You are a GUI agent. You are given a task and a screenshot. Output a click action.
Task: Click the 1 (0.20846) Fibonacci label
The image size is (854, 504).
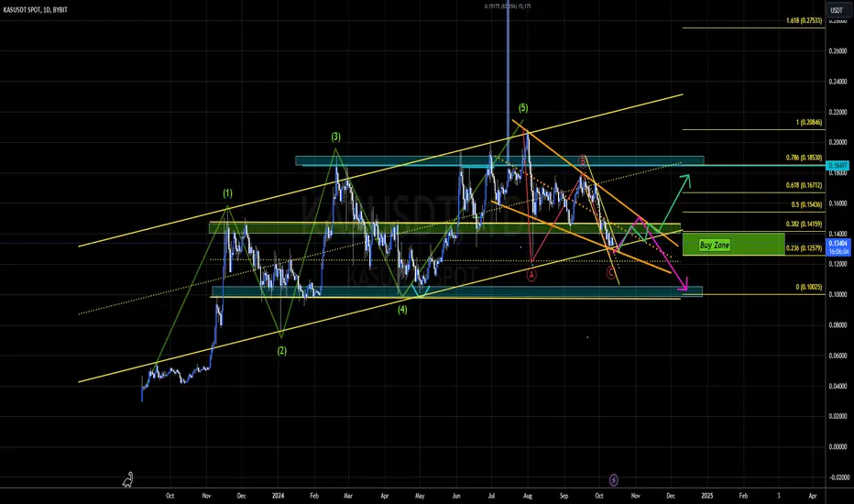pyautogui.click(x=809, y=123)
